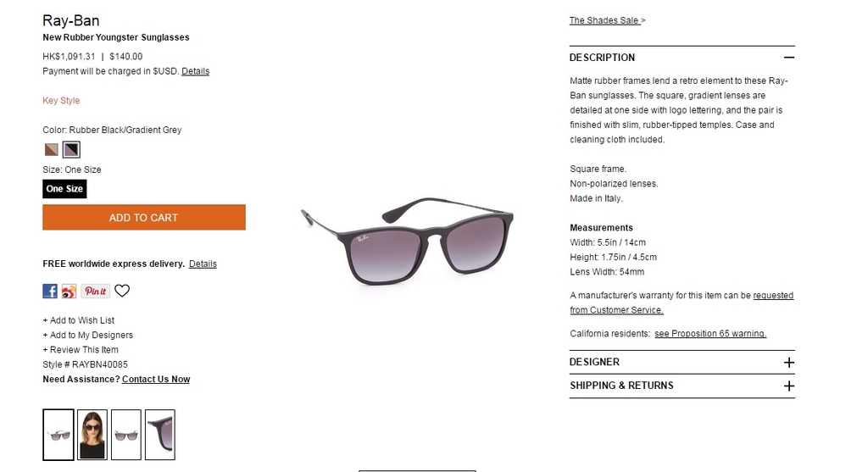This screenshot has width=868, height=472.
Task: Click the heart favorite icon
Action: (x=122, y=291)
